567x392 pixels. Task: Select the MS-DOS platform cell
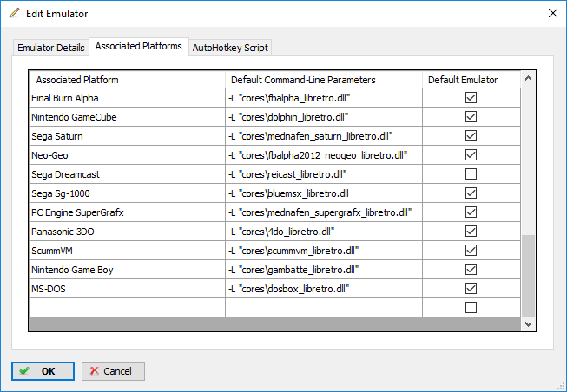[x=127, y=289]
